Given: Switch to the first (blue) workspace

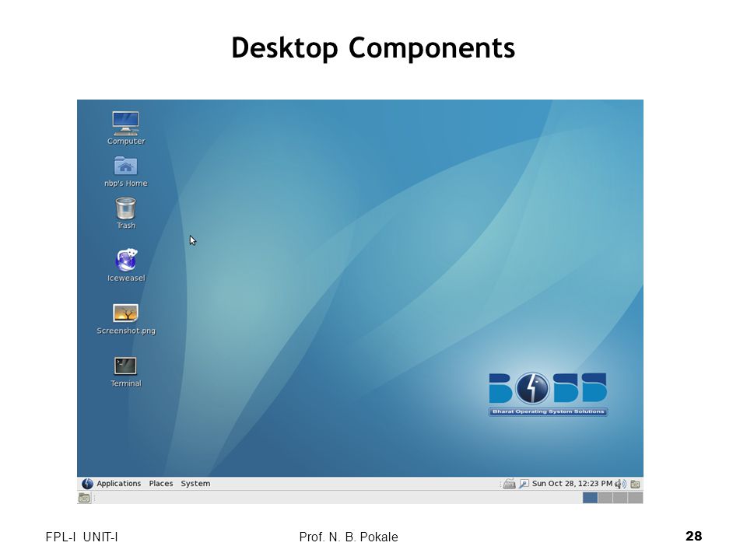Looking at the screenshot, I should (x=590, y=498).
